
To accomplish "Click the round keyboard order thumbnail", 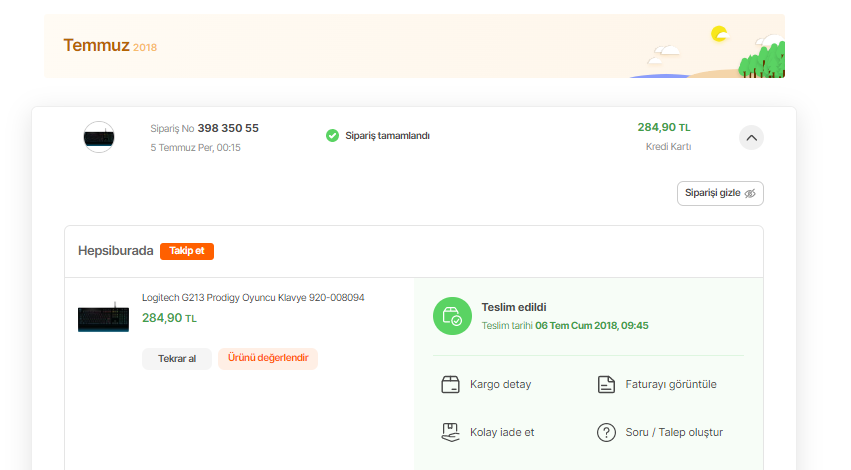I will coord(99,137).
